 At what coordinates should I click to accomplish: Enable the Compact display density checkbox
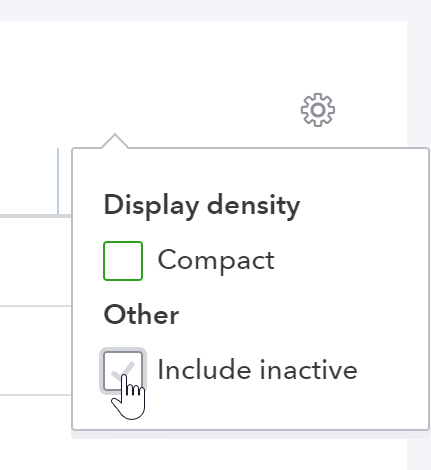click(123, 261)
